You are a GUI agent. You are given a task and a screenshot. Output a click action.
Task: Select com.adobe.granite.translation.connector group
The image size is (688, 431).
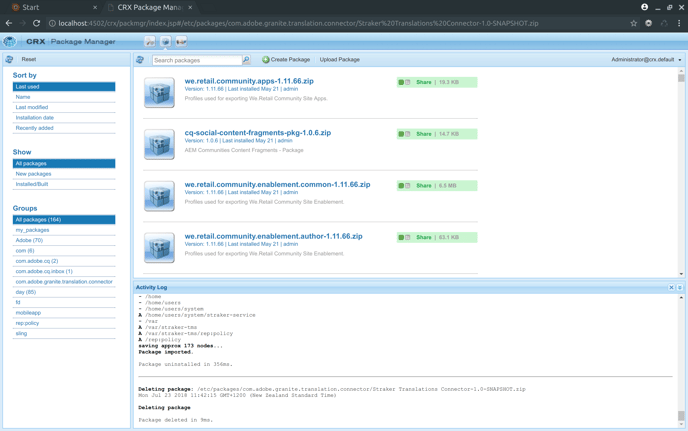click(x=64, y=282)
